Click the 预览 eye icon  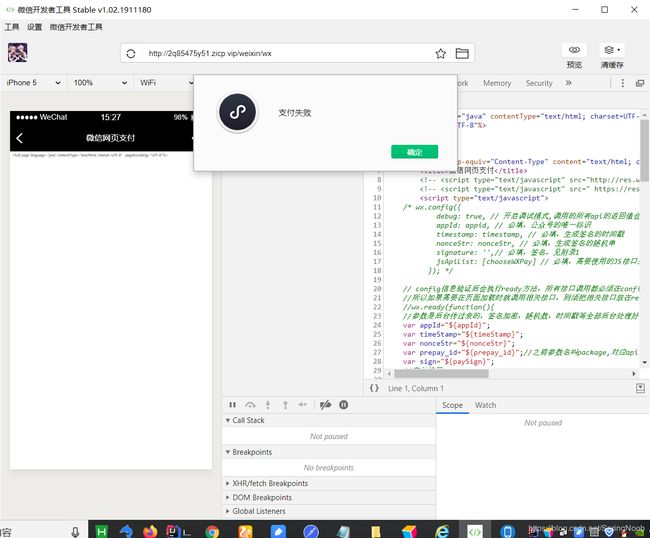574,50
